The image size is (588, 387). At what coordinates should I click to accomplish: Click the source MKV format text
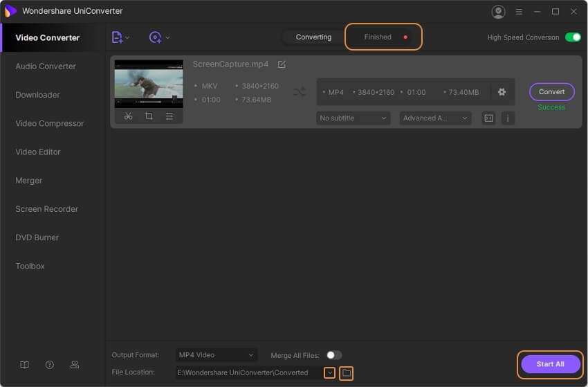pyautogui.click(x=209, y=86)
